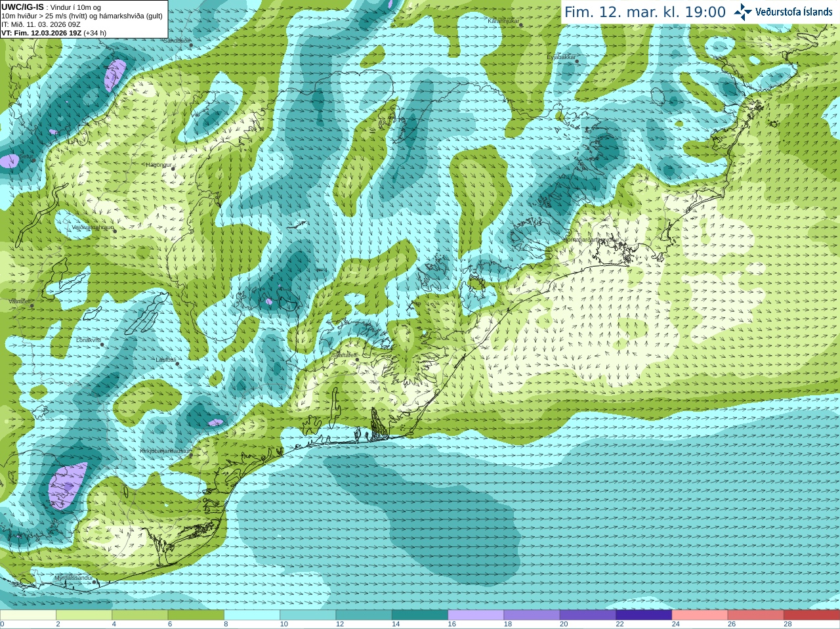Screen dimensions: 840x629
Task: Select the 8–10 m/s legend swatch
Action: pos(253,615)
